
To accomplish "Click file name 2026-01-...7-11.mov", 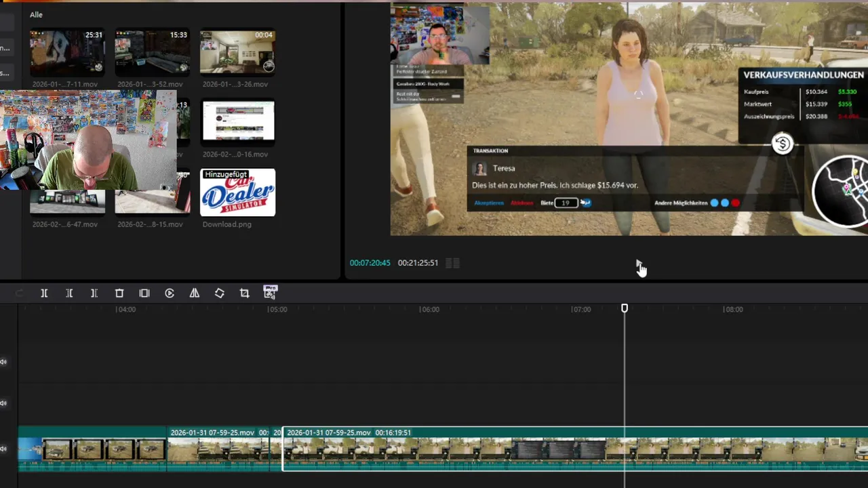I will click(65, 84).
